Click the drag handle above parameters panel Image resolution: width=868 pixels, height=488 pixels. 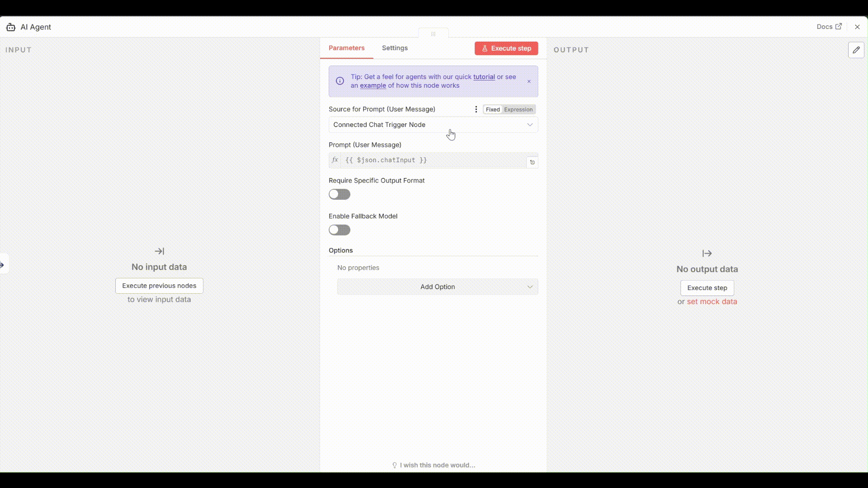click(x=433, y=34)
